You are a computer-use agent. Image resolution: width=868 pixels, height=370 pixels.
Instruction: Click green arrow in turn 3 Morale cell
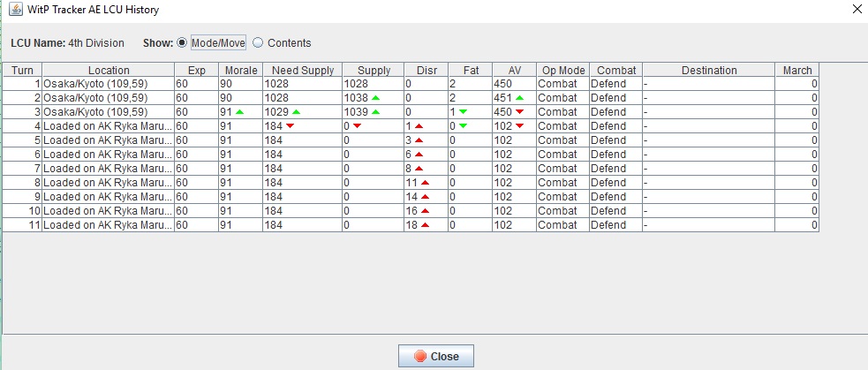pyautogui.click(x=239, y=112)
